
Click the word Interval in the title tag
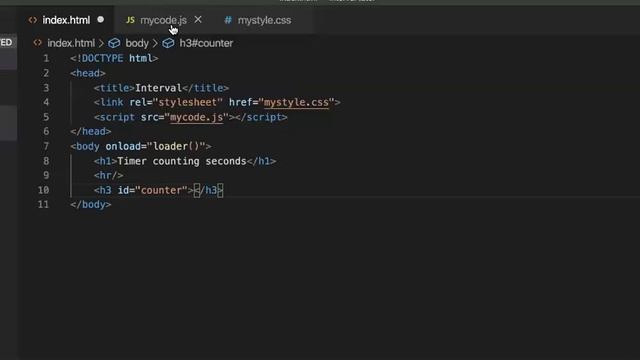[158, 88]
